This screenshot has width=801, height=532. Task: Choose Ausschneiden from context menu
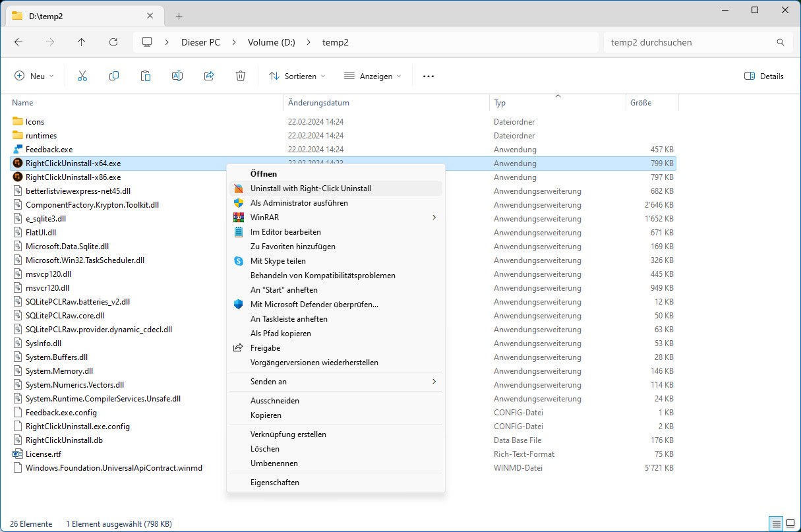(336, 401)
